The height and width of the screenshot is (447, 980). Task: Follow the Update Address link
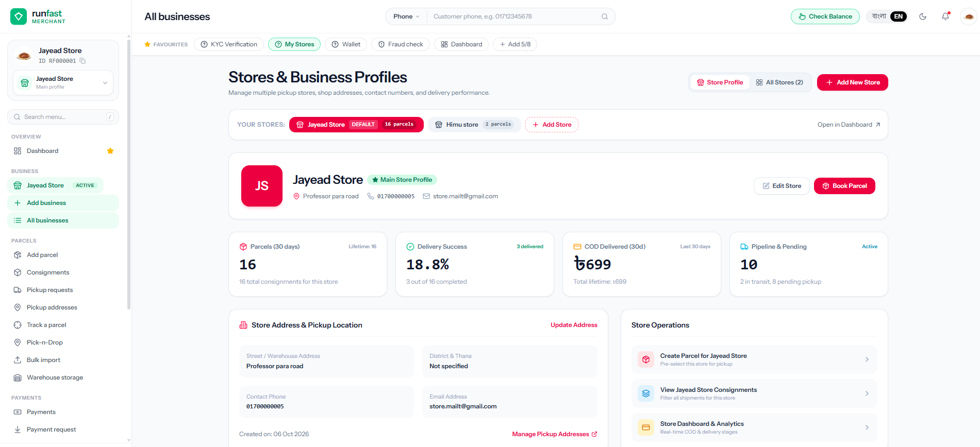pyautogui.click(x=574, y=325)
